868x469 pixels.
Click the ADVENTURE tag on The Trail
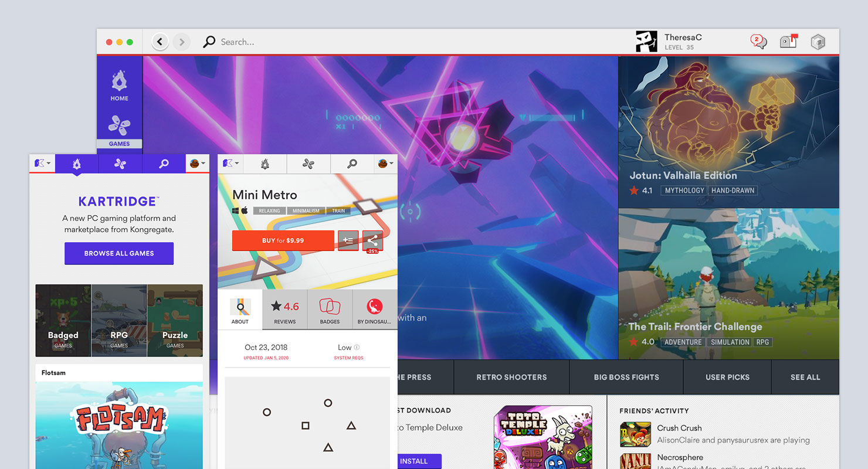(683, 342)
